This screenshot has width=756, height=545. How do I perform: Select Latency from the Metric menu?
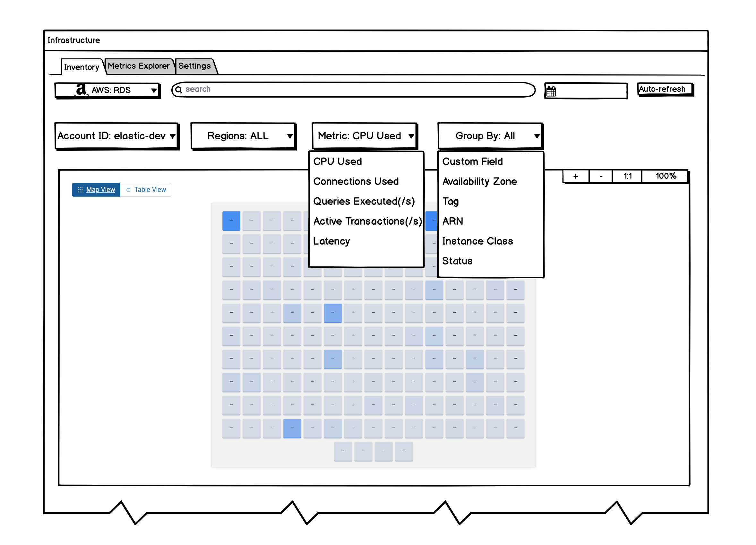331,241
